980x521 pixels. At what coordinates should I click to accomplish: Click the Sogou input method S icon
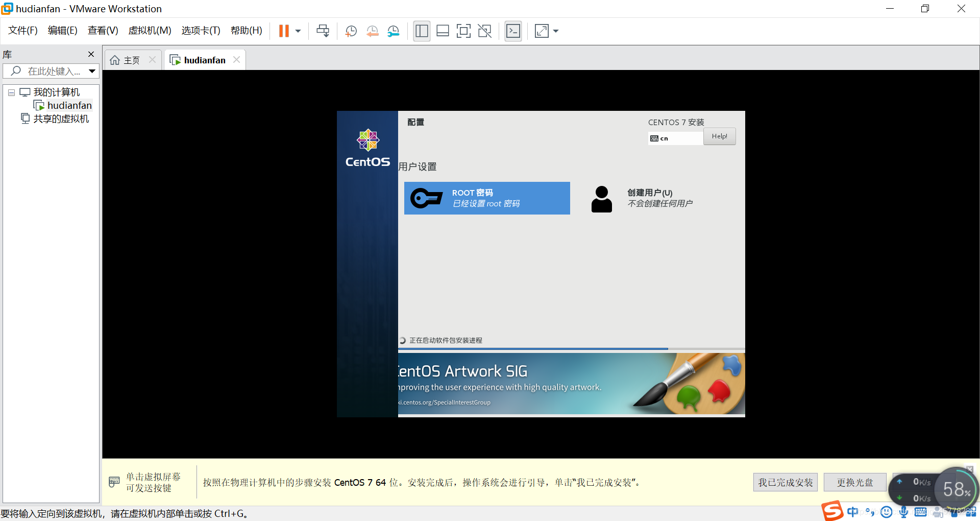pos(832,511)
